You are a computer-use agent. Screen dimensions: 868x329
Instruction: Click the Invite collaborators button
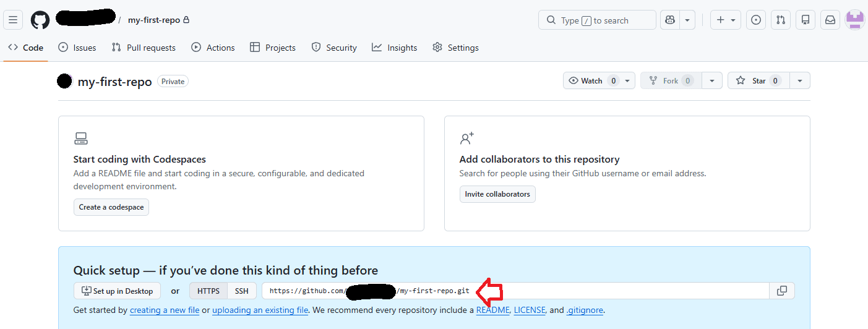(x=497, y=194)
